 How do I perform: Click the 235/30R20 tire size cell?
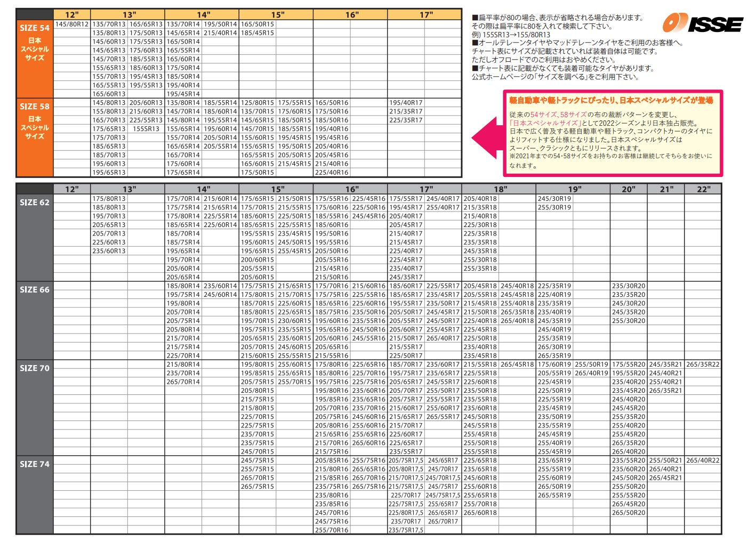pos(629,286)
